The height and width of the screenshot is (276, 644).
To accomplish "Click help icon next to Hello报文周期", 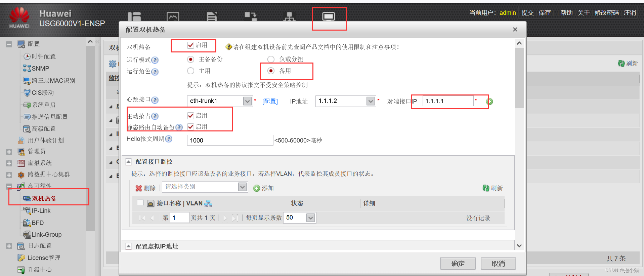I will 169,139.
